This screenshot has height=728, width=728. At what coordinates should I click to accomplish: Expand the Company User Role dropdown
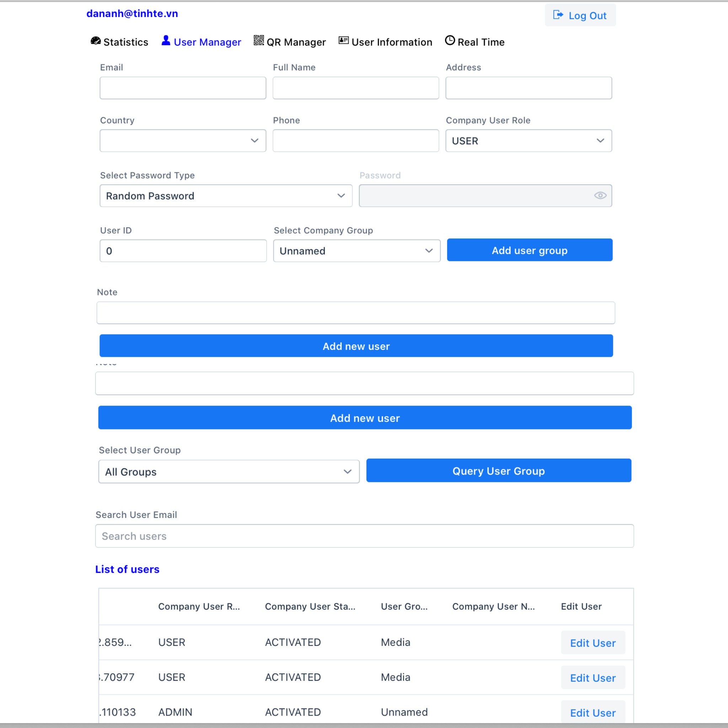(x=528, y=140)
